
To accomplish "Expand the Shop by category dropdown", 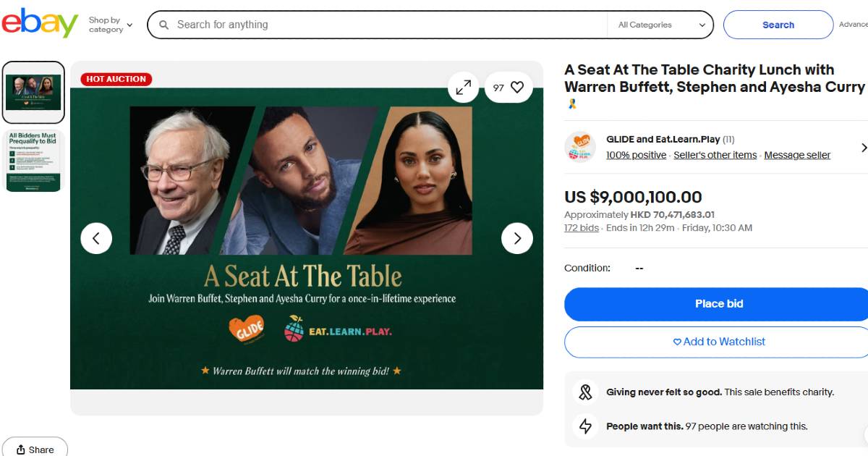I will (111, 25).
